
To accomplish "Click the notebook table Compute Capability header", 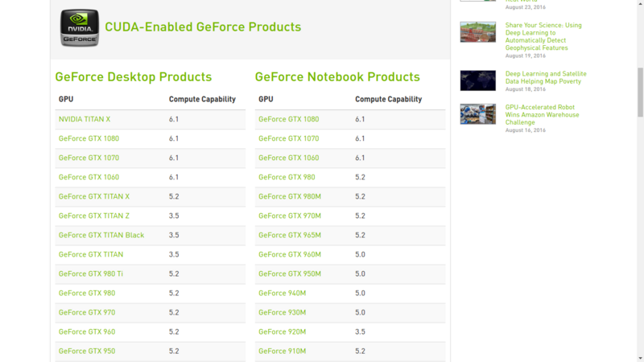I will pos(389,99).
